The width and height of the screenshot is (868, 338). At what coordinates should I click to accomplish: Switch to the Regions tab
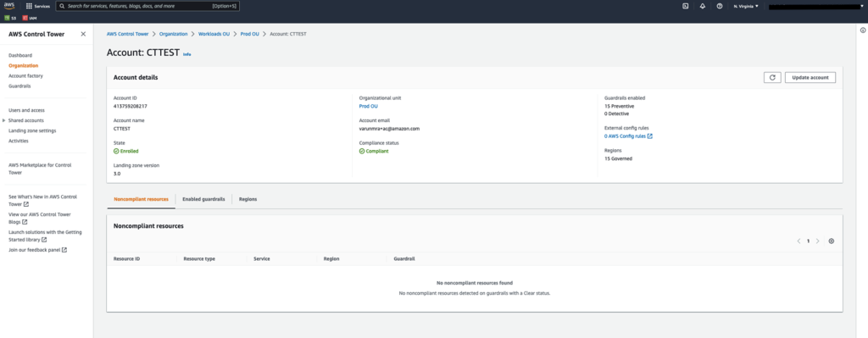248,199
